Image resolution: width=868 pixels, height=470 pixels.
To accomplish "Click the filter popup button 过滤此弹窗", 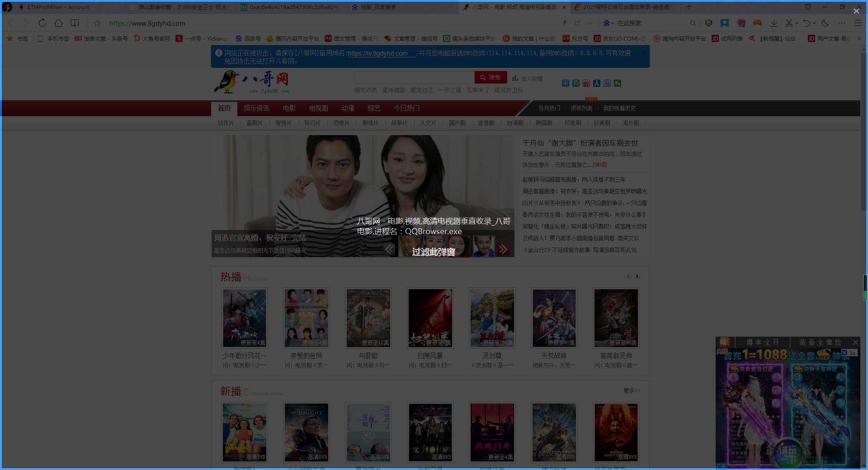I will (x=433, y=252).
